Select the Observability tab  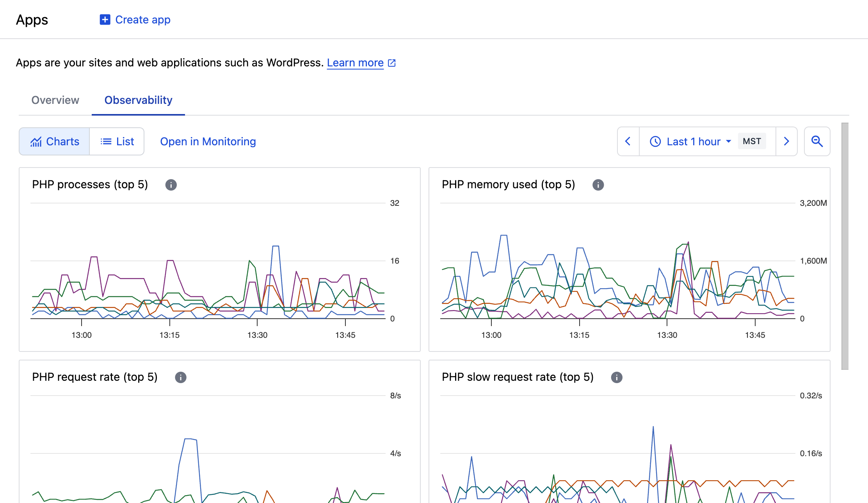138,100
